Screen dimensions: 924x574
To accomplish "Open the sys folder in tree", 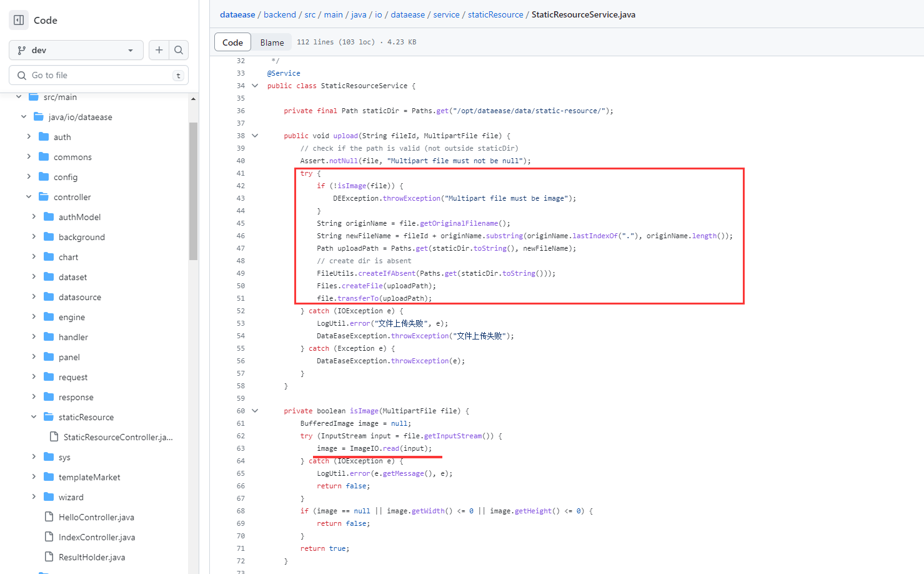I will tap(64, 457).
